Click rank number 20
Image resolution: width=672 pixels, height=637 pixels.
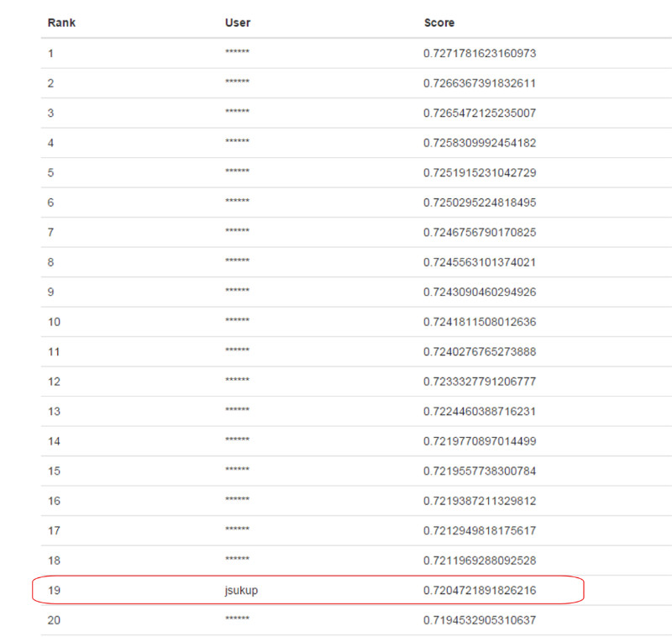click(x=54, y=620)
